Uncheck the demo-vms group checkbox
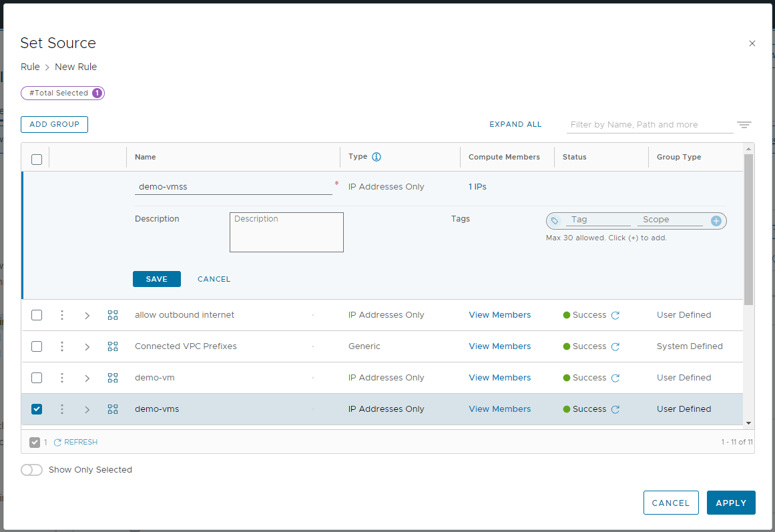 pyautogui.click(x=37, y=409)
